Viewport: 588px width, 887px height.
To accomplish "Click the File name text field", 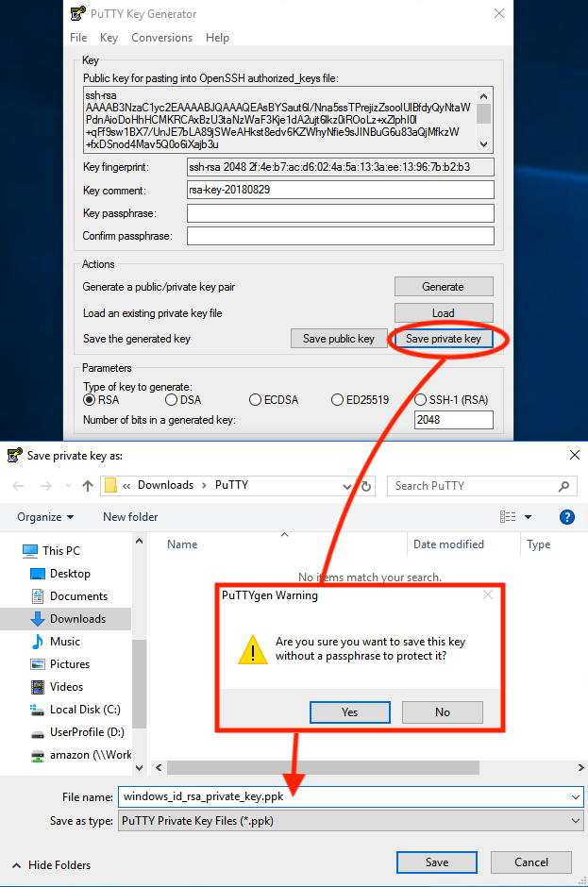I will [x=350, y=796].
